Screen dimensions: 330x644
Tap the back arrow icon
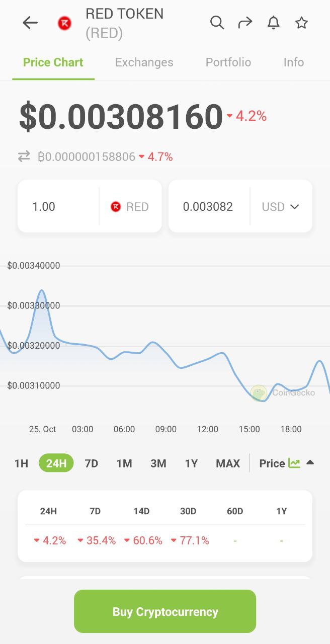(x=30, y=23)
